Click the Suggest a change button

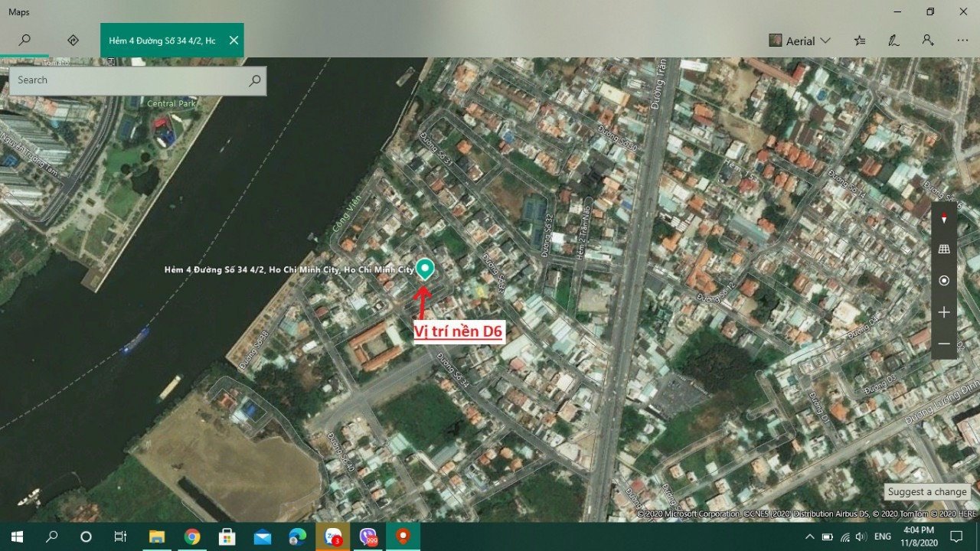[x=927, y=491]
